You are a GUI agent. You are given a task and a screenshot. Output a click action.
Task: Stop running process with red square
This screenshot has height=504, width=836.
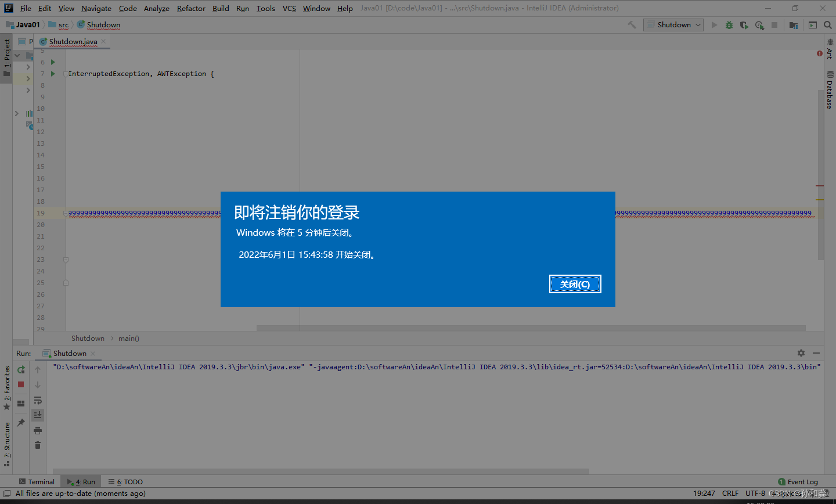21,384
